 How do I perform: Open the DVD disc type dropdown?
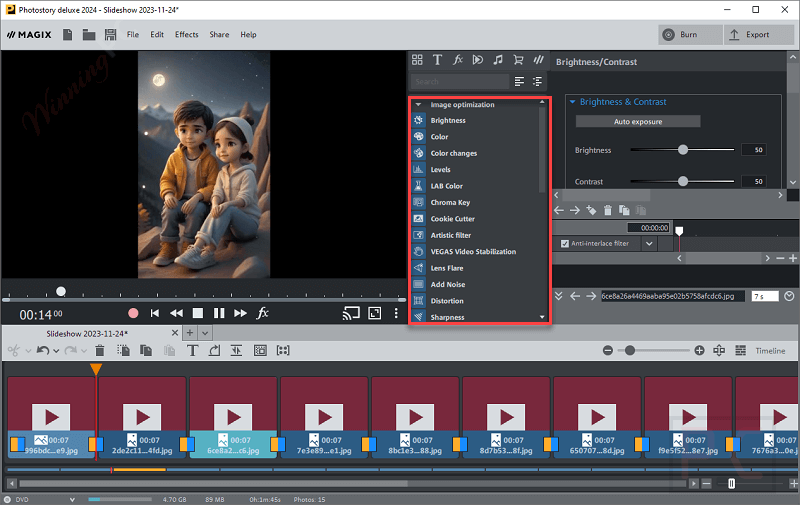(x=72, y=500)
